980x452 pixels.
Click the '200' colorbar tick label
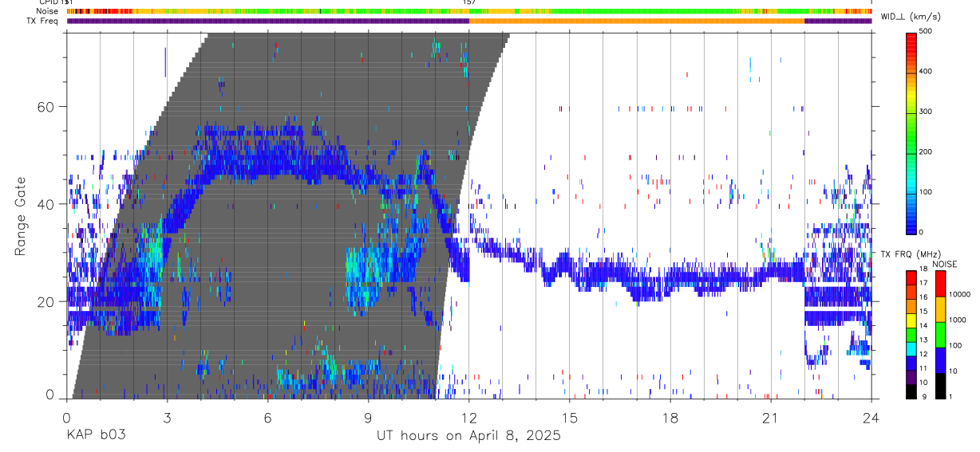(x=927, y=151)
